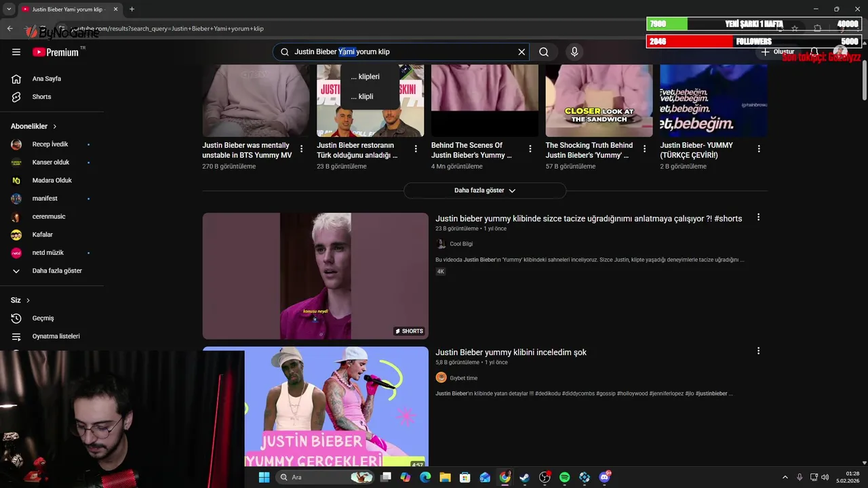
Task: Open Spotify from taskbar
Action: click(x=564, y=477)
